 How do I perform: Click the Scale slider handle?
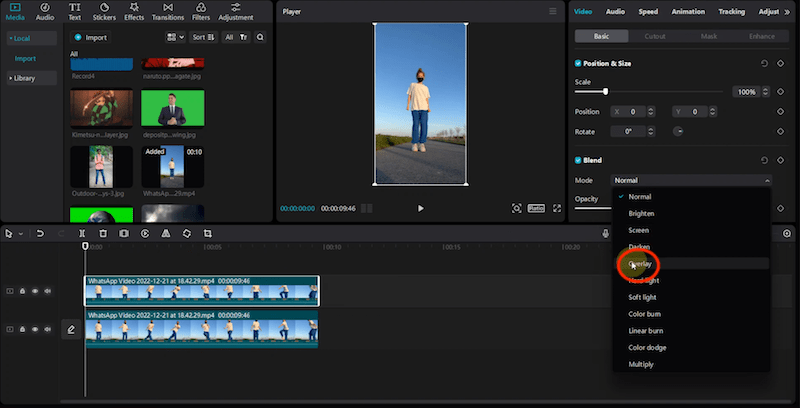click(605, 91)
